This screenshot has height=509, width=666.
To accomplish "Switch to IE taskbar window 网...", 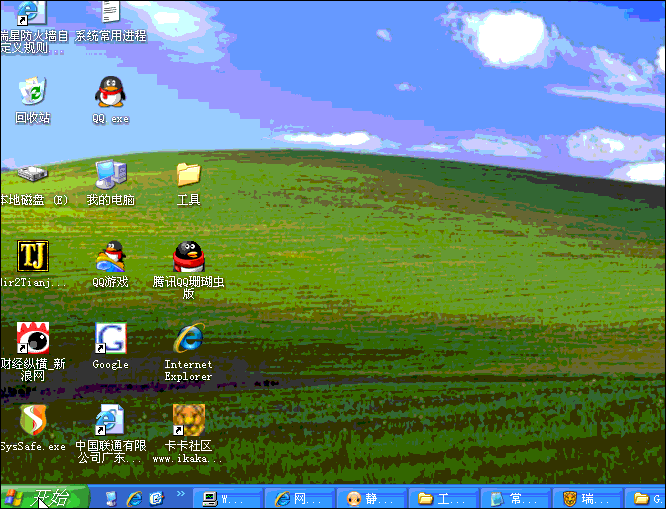I will [x=299, y=498].
